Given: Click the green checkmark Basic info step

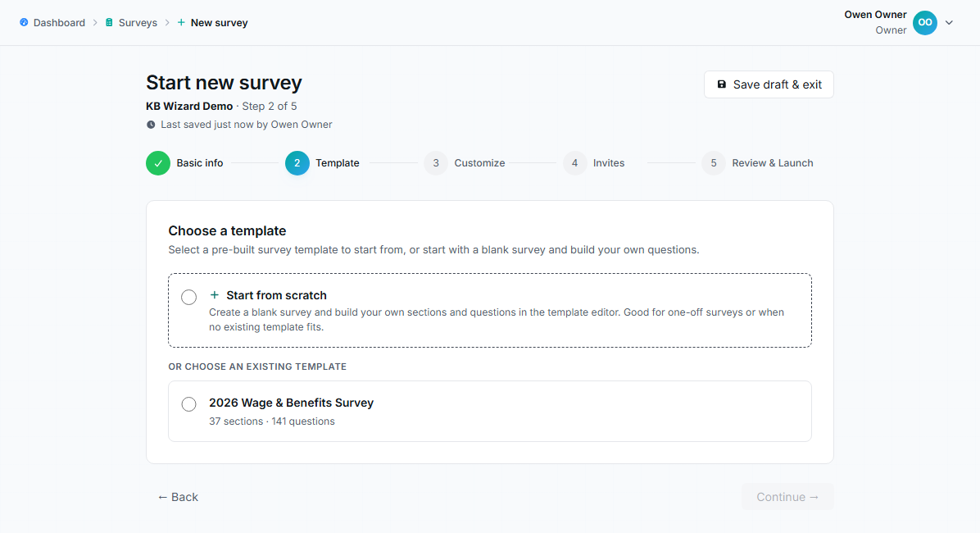Looking at the screenshot, I should point(158,163).
